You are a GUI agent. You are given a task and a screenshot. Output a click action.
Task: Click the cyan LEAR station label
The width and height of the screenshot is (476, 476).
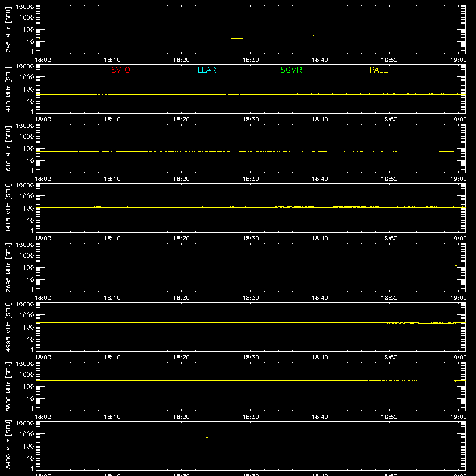[206, 70]
